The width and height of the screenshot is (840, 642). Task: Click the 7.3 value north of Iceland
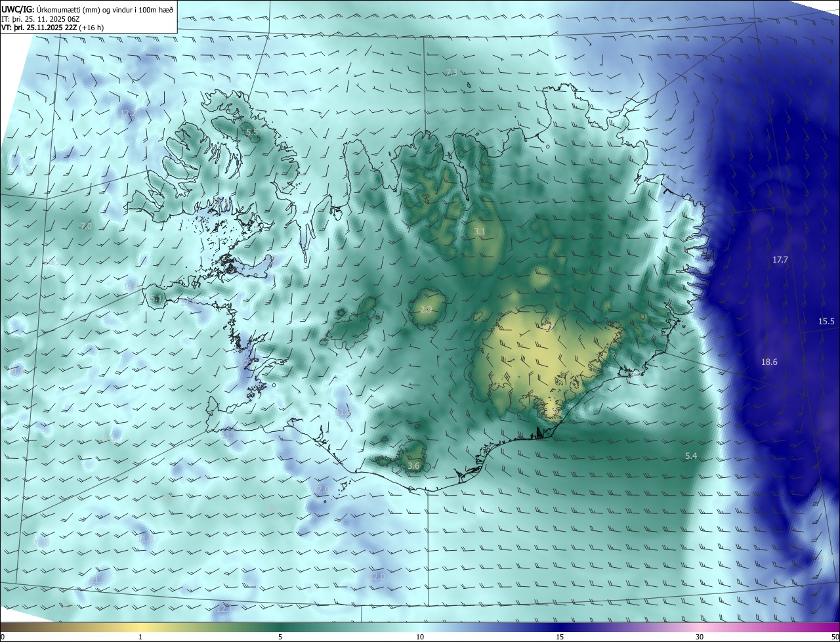tap(451, 72)
